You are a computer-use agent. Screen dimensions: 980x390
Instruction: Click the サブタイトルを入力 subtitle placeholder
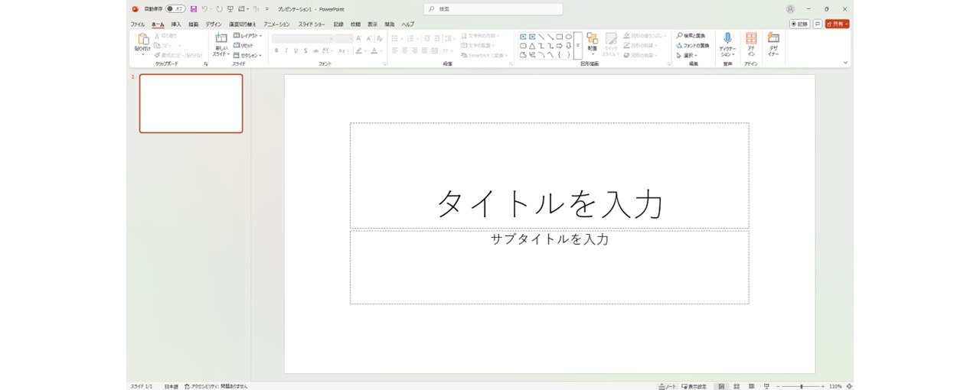[550, 267]
